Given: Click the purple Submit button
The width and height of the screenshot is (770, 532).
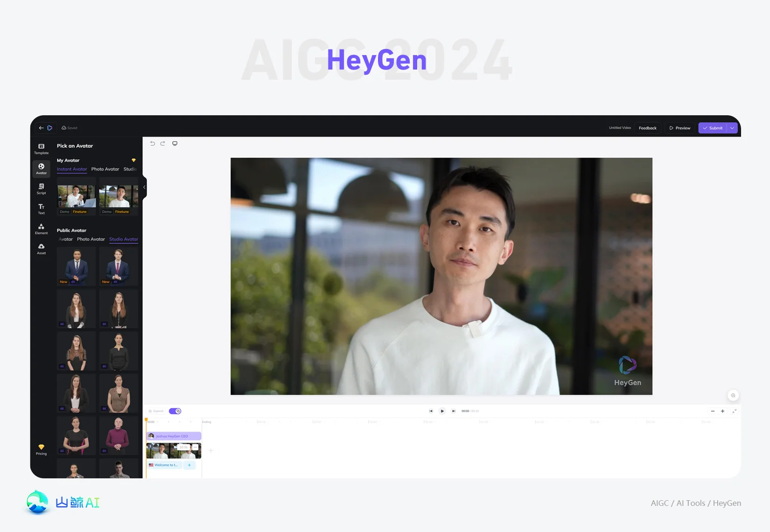Looking at the screenshot, I should pos(713,128).
